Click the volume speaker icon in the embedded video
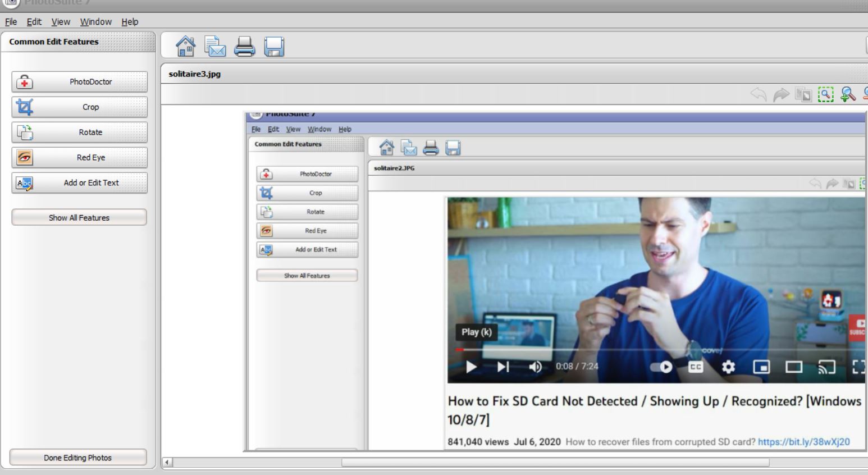Image resolution: width=868 pixels, height=475 pixels. (536, 367)
